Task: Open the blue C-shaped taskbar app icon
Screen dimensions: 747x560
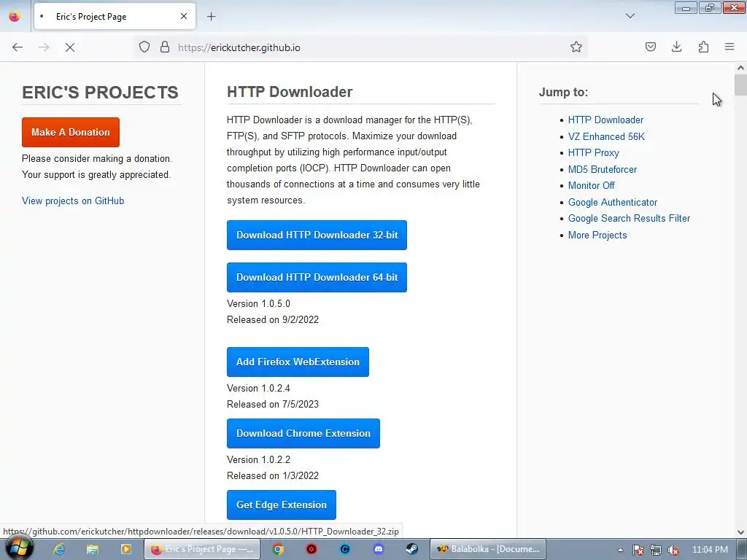Action: 345,549
